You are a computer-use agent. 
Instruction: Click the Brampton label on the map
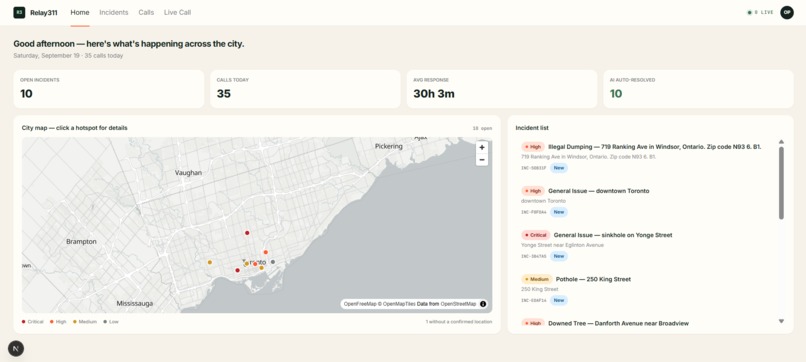click(81, 241)
